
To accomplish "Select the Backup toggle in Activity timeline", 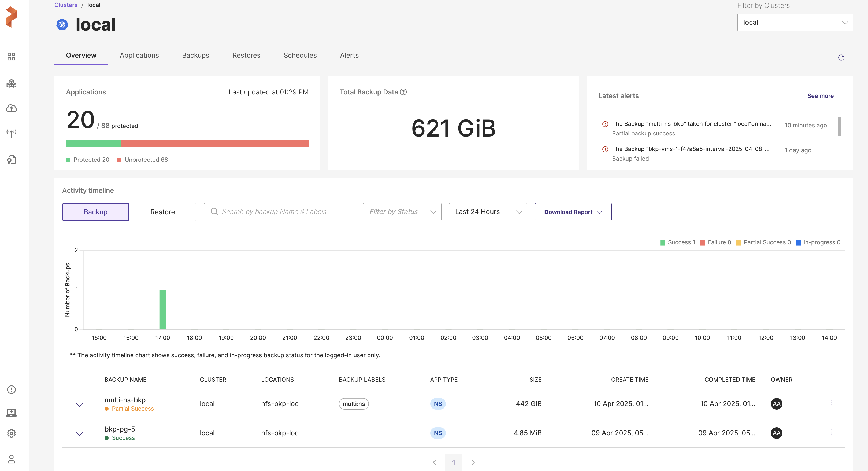I will point(96,212).
